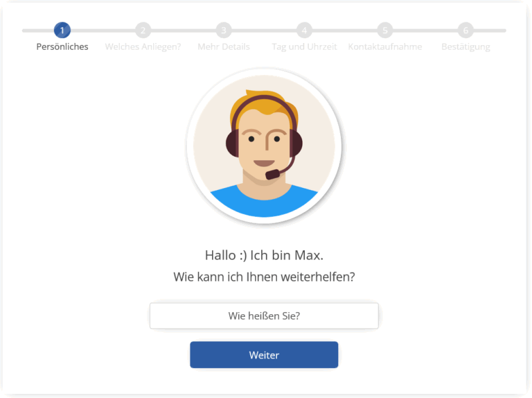Screen dimensions: 532x398
Task: Jump to step 6 circle
Action: (465, 31)
